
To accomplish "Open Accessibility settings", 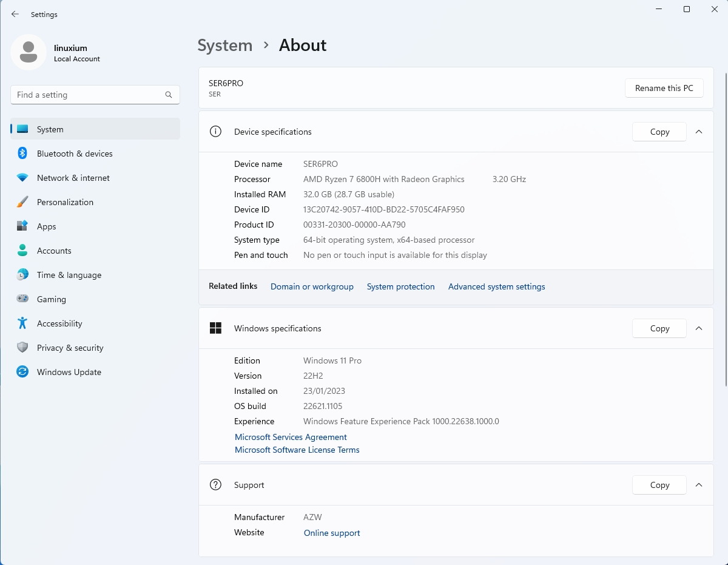I will [x=95, y=323].
